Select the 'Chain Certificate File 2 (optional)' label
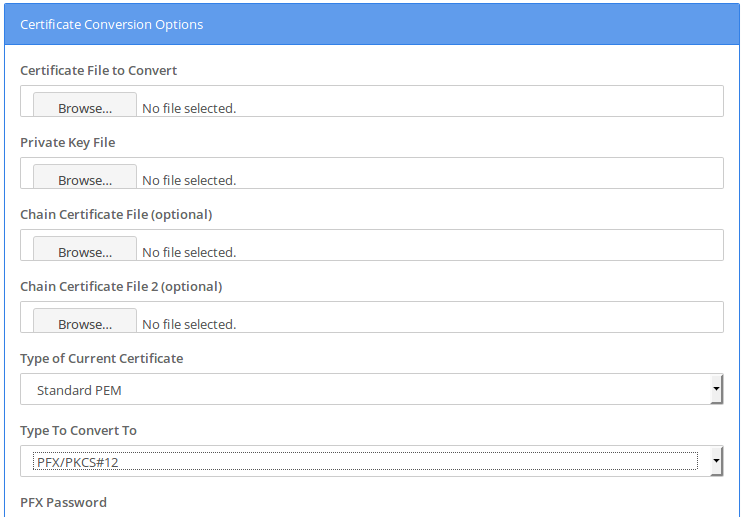The height and width of the screenshot is (517, 744). pos(121,287)
